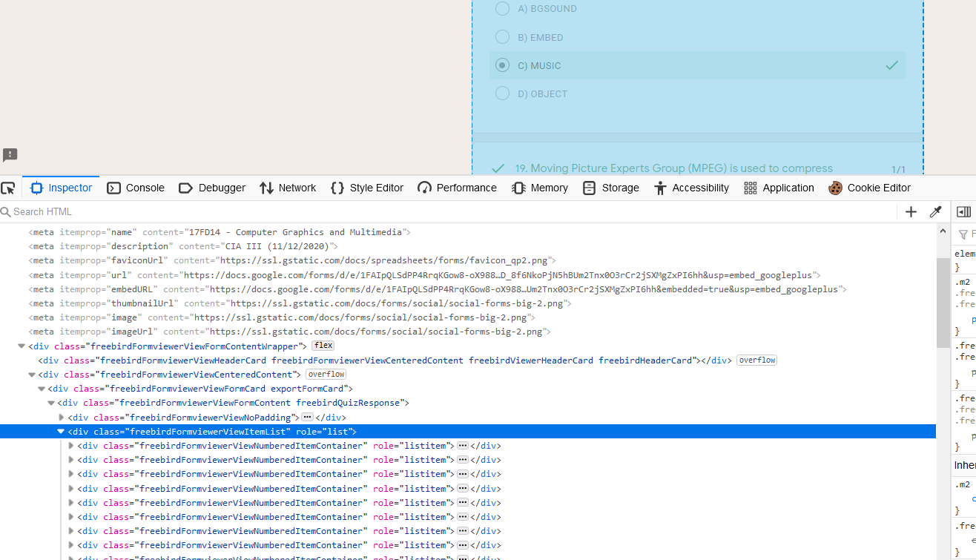The image size is (976, 560).
Task: Open the Storage tab
Action: [611, 188]
